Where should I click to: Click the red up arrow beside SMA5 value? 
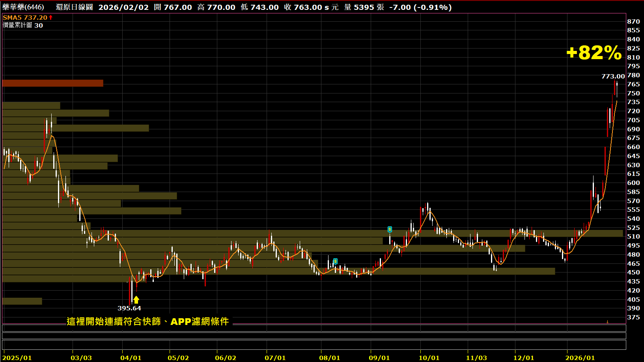[x=51, y=17]
